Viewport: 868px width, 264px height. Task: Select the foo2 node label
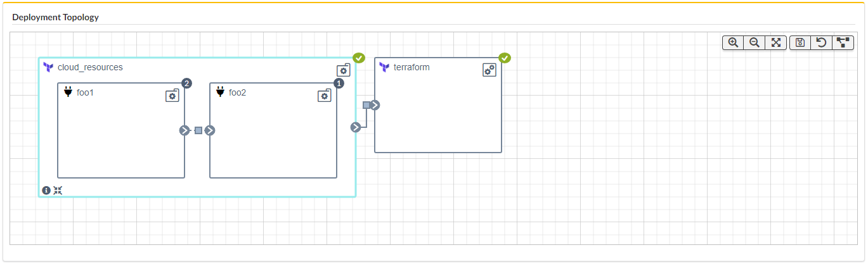(238, 92)
